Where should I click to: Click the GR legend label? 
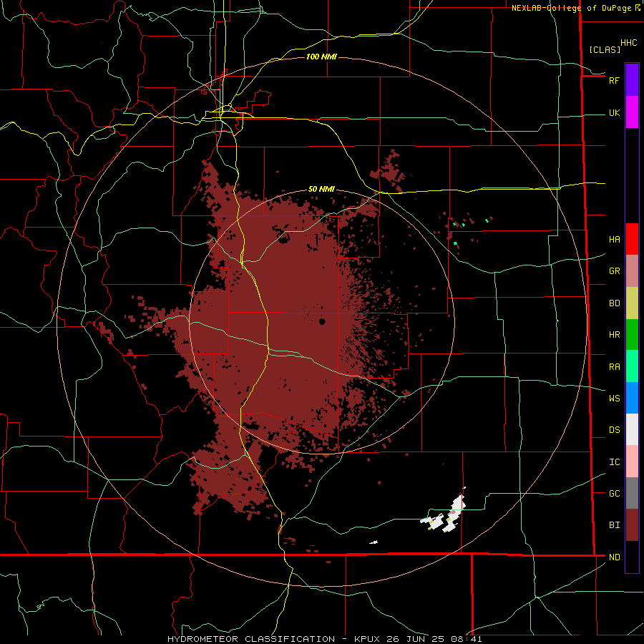coord(615,271)
